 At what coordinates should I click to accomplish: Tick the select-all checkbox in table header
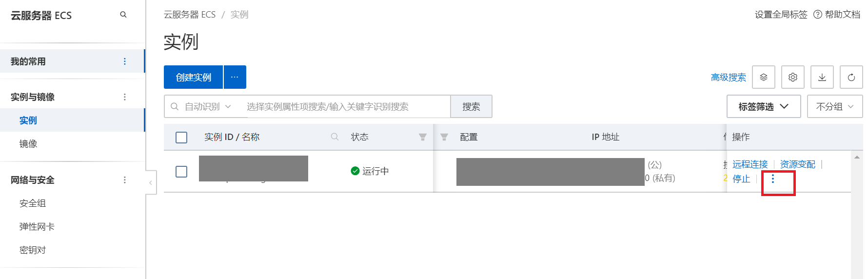[181, 138]
